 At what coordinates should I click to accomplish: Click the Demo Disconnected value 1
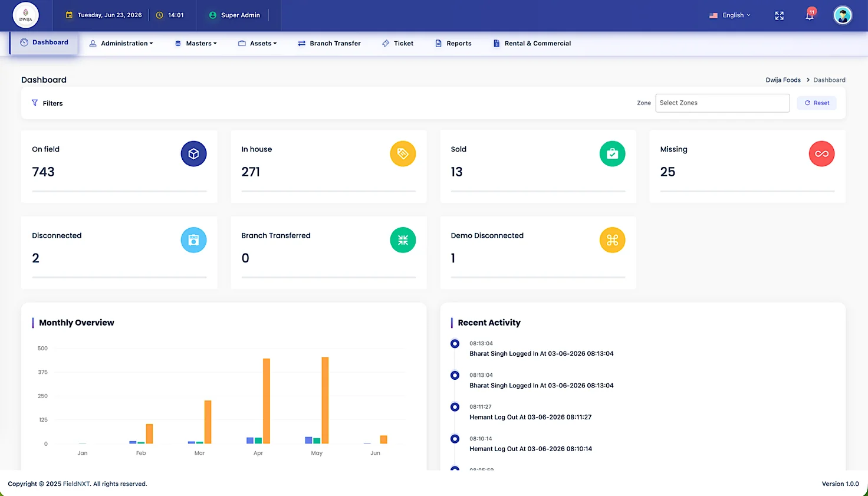point(453,258)
